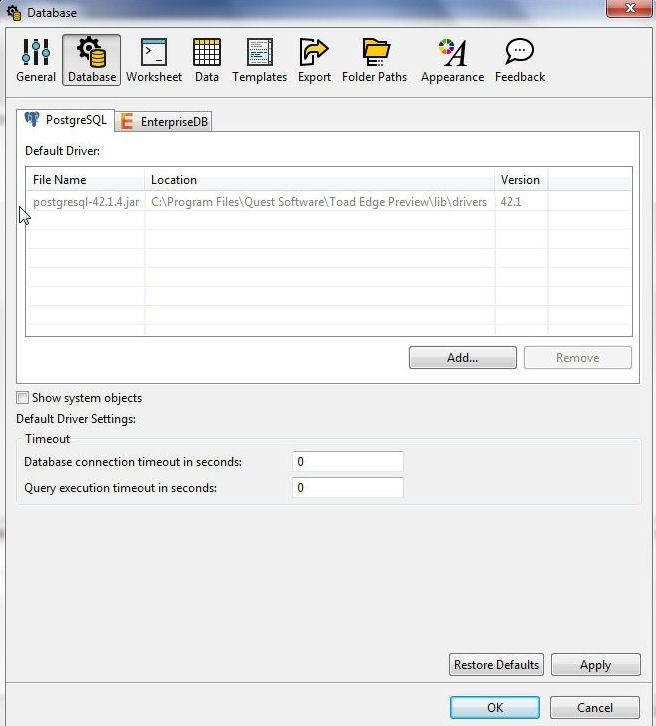Click the Restore Defaults button
The height and width of the screenshot is (726, 656).
pos(496,664)
